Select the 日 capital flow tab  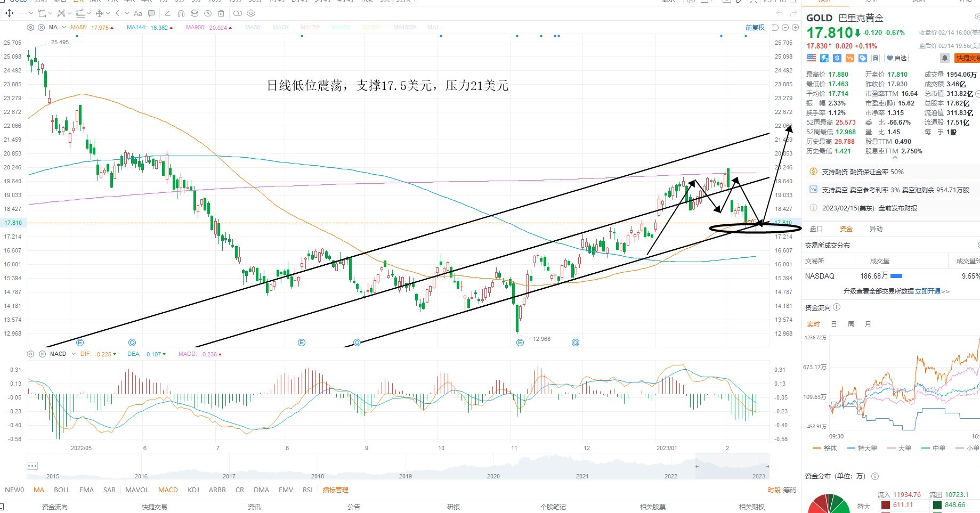click(833, 324)
